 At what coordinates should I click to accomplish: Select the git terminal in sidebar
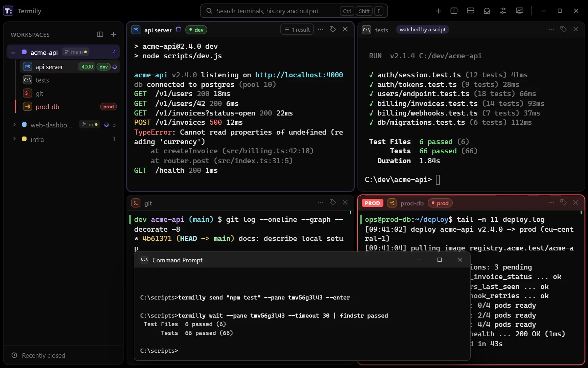(x=70, y=93)
